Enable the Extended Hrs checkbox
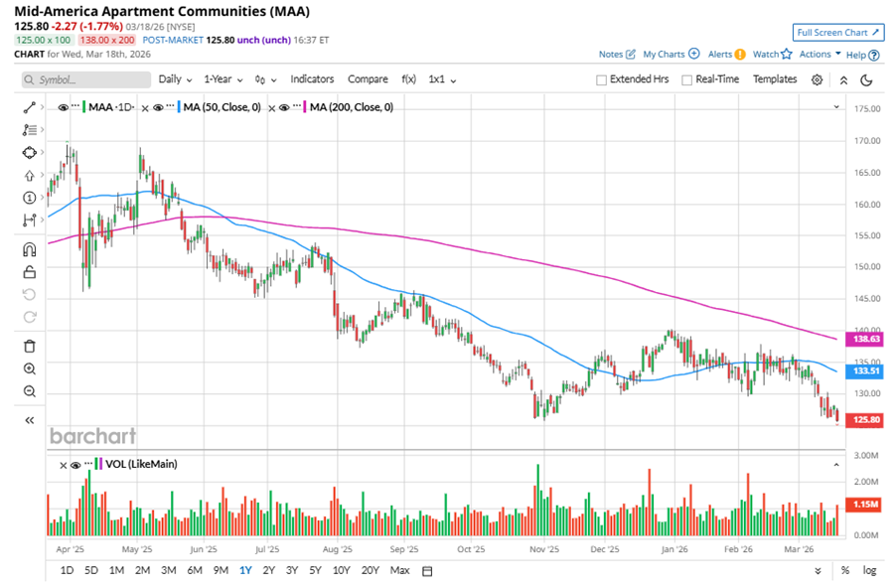 (x=601, y=79)
